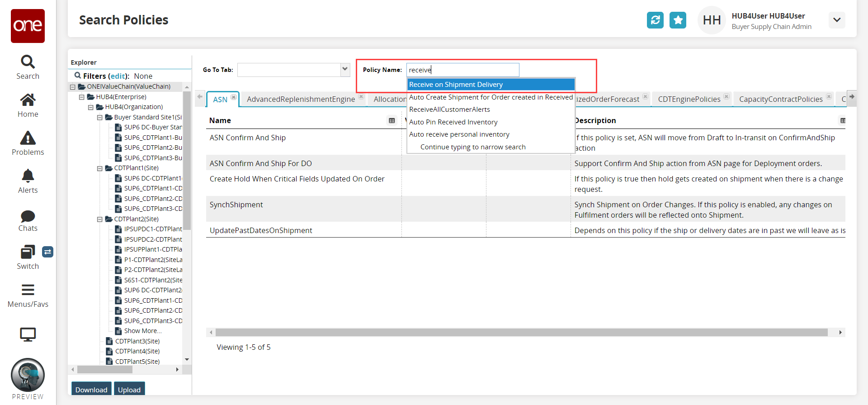Switch to the CDTEnginePolicies tab
The image size is (868, 405).
pyautogui.click(x=689, y=99)
